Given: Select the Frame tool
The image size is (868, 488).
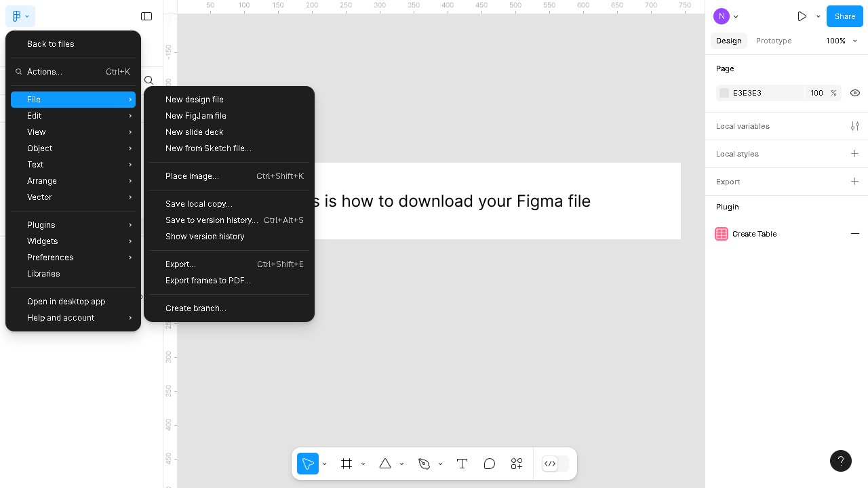Looking at the screenshot, I should coord(347,464).
